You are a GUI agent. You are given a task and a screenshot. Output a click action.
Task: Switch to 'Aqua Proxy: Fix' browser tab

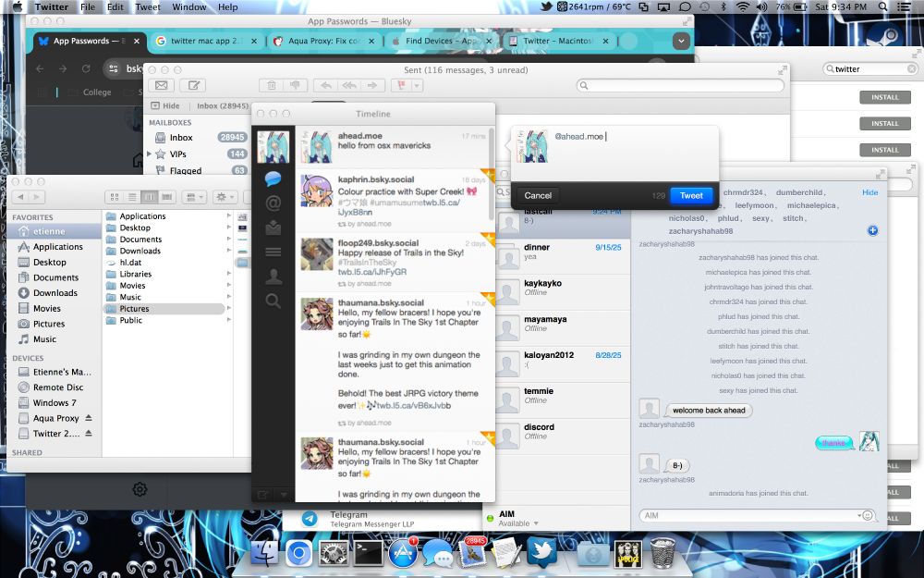[x=323, y=41]
